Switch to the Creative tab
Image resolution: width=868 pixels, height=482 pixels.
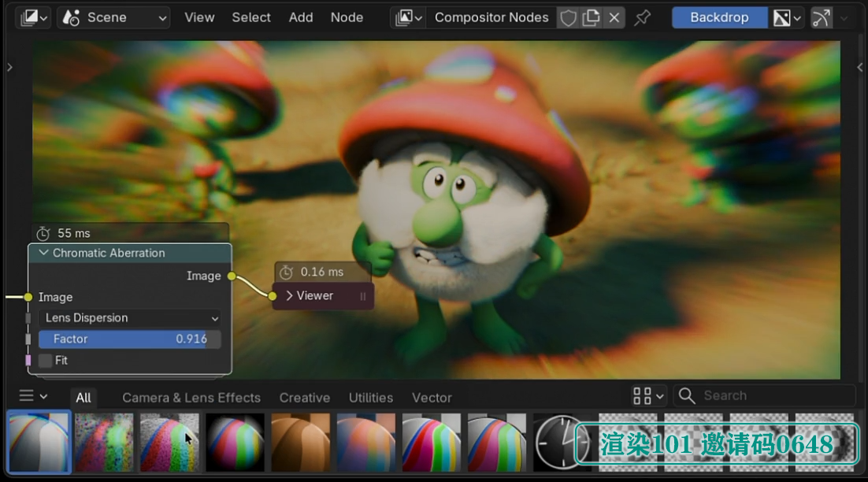(305, 397)
